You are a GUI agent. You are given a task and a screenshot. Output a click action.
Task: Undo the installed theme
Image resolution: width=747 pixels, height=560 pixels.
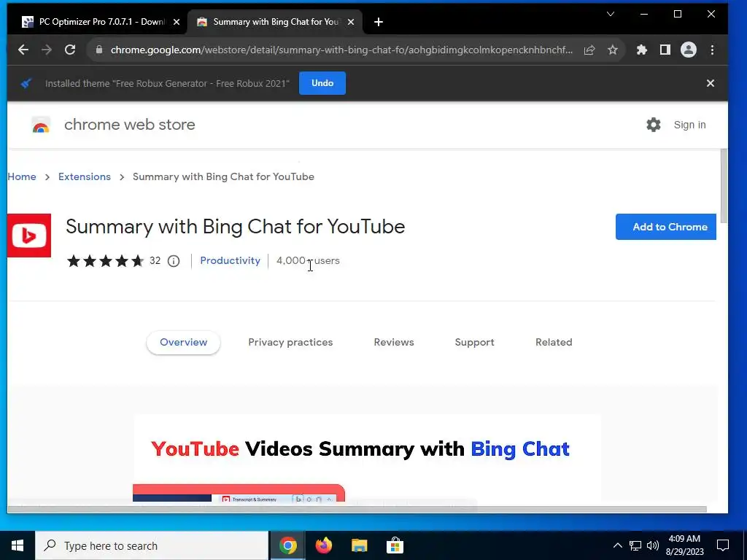(x=322, y=83)
